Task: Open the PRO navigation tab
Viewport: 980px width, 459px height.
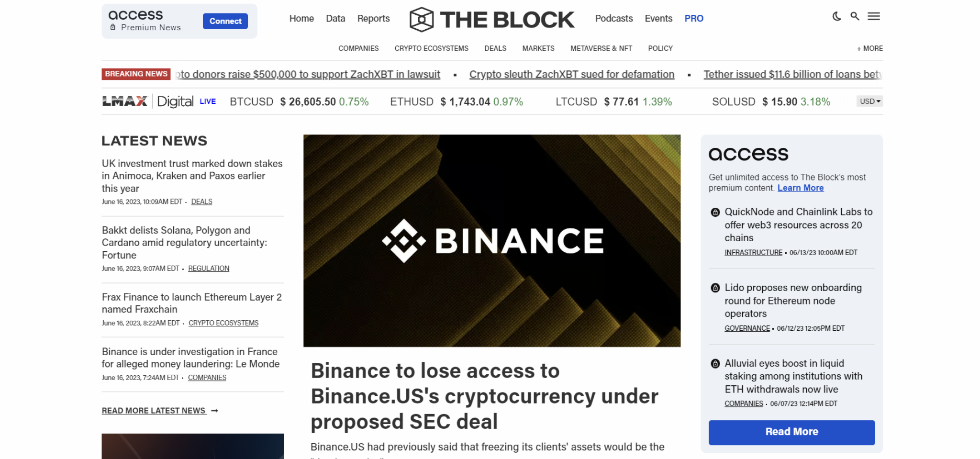Action: point(693,18)
